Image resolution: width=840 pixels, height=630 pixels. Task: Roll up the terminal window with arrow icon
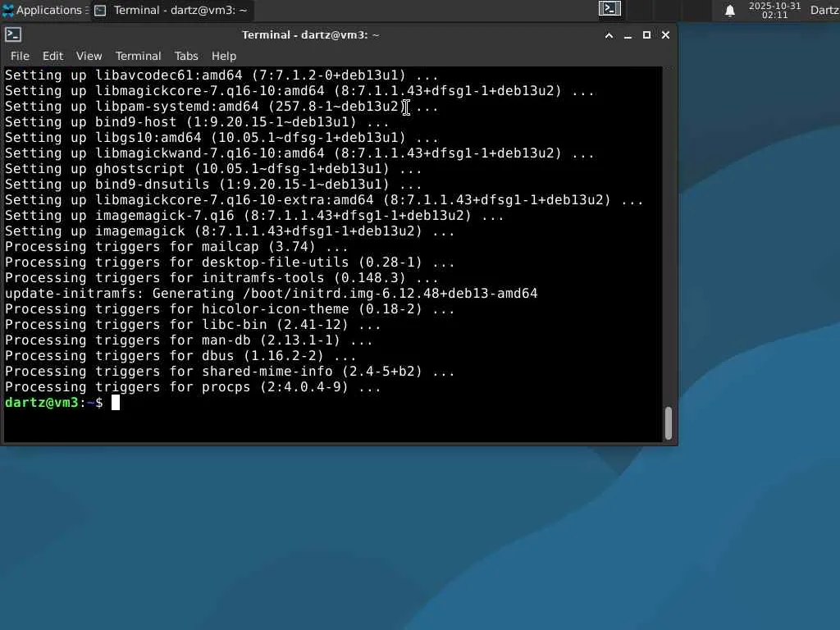pyautogui.click(x=609, y=35)
